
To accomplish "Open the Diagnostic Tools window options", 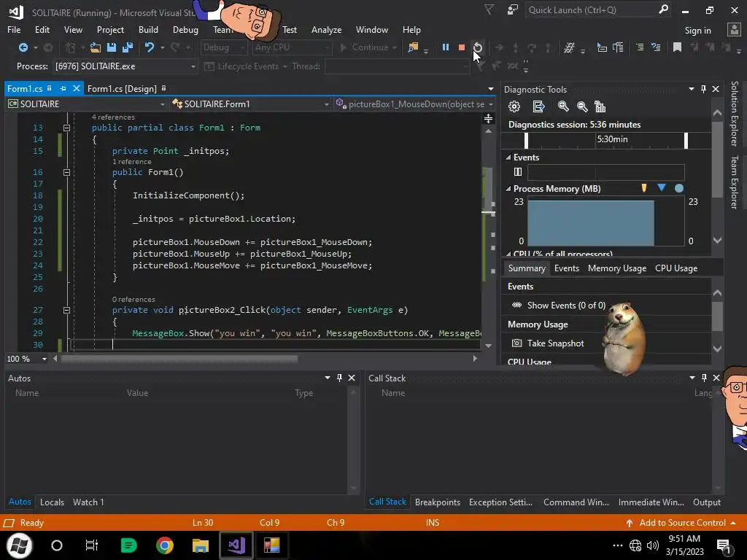I will click(692, 89).
